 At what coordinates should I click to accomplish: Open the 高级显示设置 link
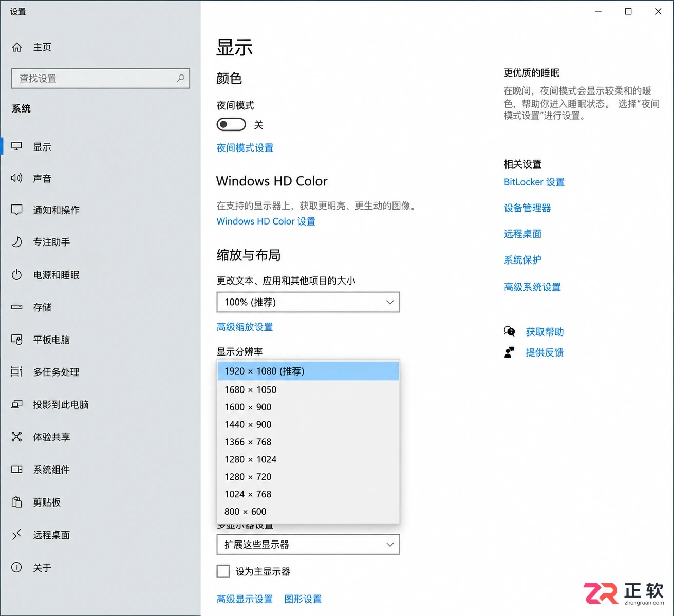[x=245, y=599]
